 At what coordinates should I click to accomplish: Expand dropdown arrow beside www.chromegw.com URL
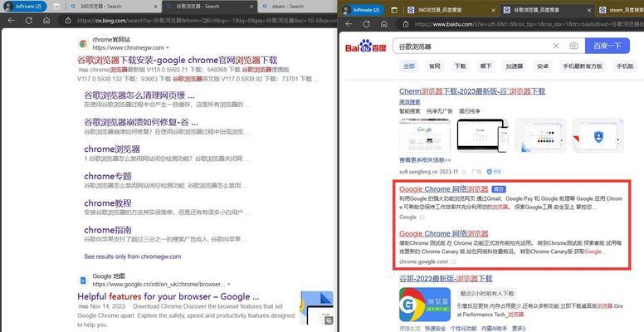[167, 48]
